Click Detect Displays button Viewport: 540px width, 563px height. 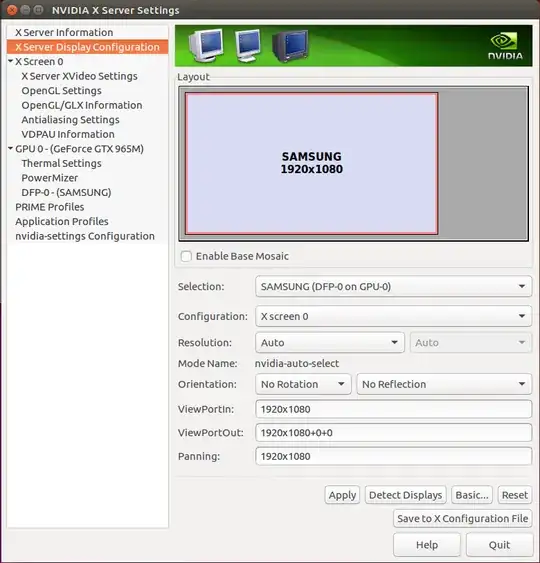point(405,495)
